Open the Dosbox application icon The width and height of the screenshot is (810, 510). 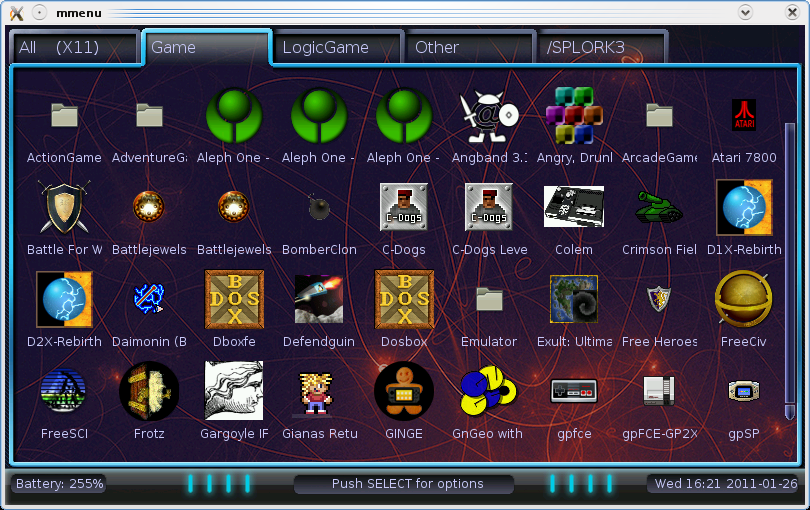404,300
